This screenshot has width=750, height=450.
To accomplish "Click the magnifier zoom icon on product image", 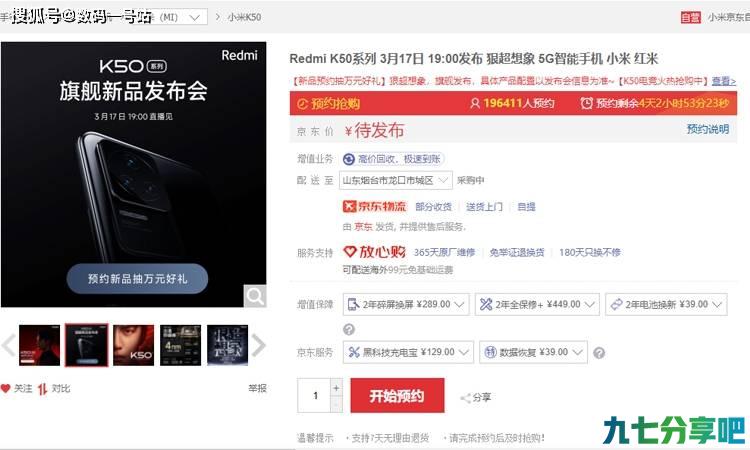I will [x=254, y=296].
